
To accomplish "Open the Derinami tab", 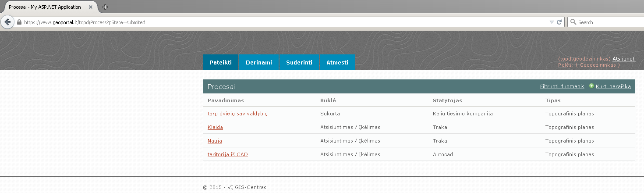I will pyautogui.click(x=258, y=62).
